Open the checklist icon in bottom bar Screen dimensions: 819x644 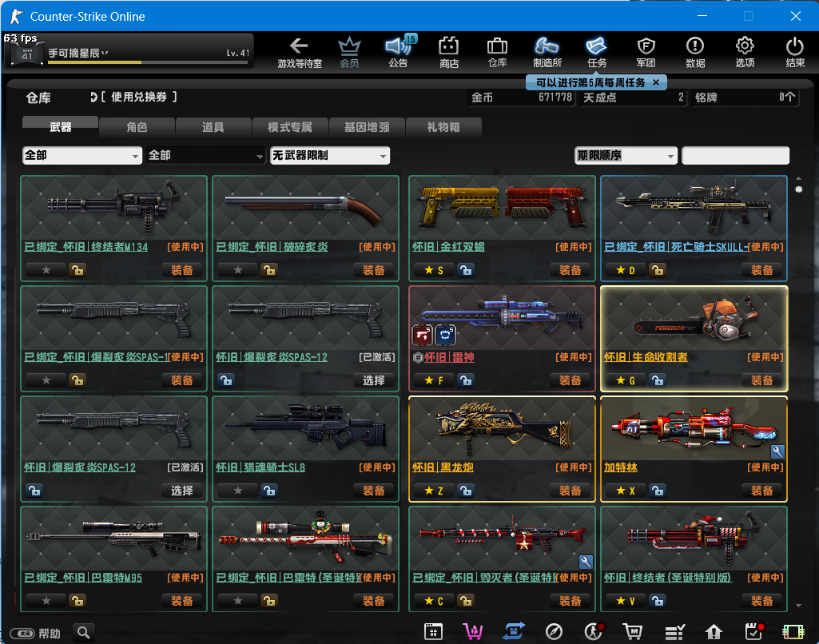[674, 632]
